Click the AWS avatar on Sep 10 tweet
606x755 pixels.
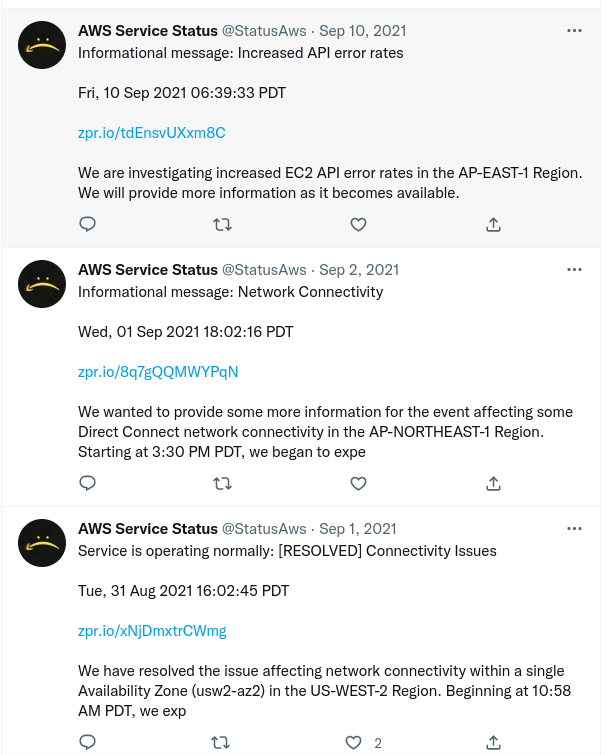(42, 45)
